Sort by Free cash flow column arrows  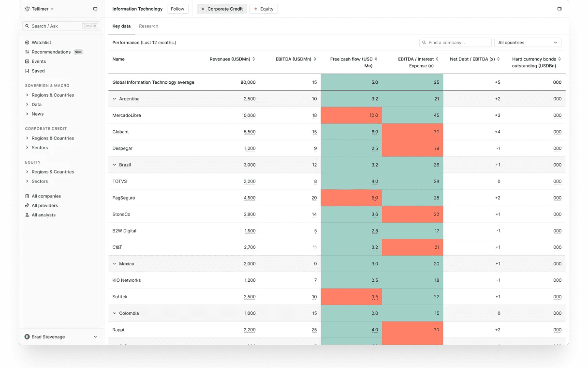376,59
